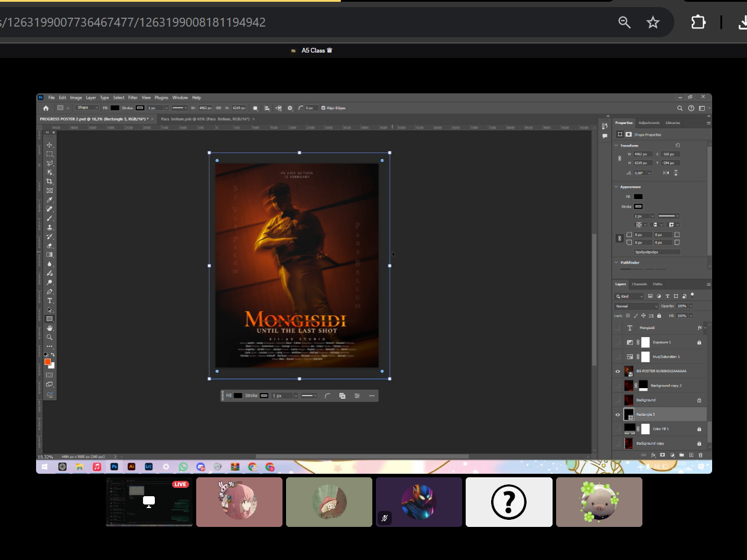Select the Crop tool in the toolbar

(50, 181)
